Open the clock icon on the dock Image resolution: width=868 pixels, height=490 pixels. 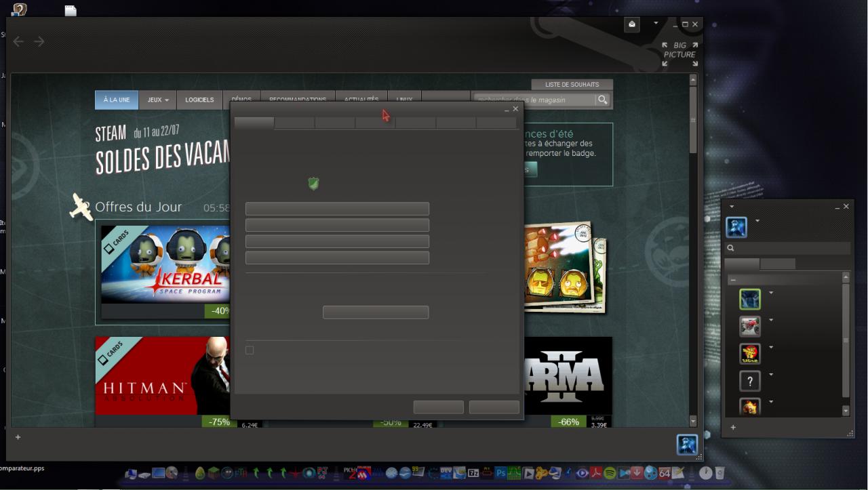coord(706,473)
